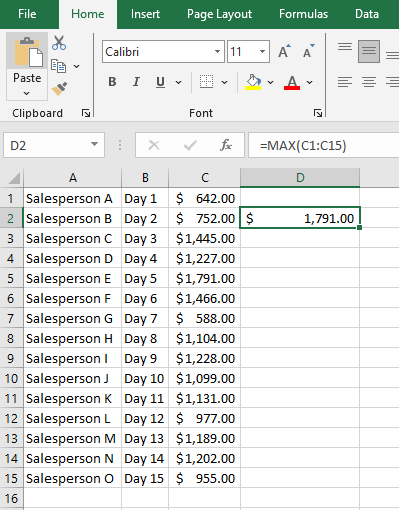The image size is (399, 510).
Task: Apply yellow fill color bucket
Action: coord(253,82)
